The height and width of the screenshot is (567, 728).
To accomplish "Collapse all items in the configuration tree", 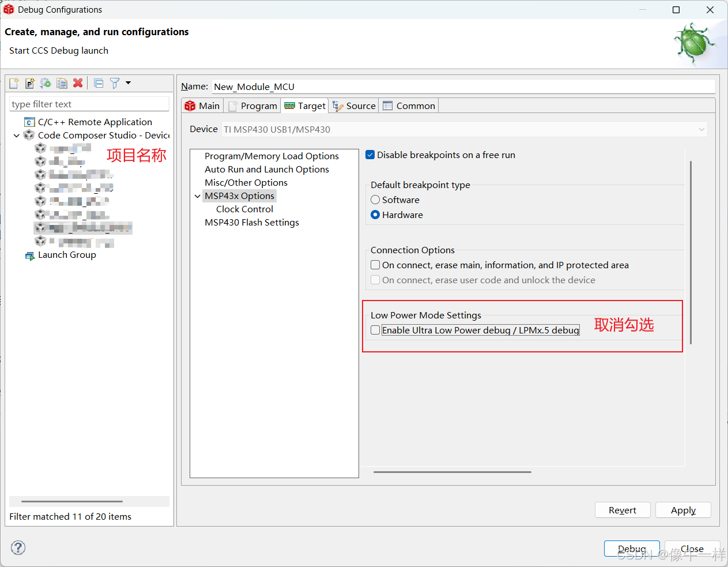I will coord(99,83).
